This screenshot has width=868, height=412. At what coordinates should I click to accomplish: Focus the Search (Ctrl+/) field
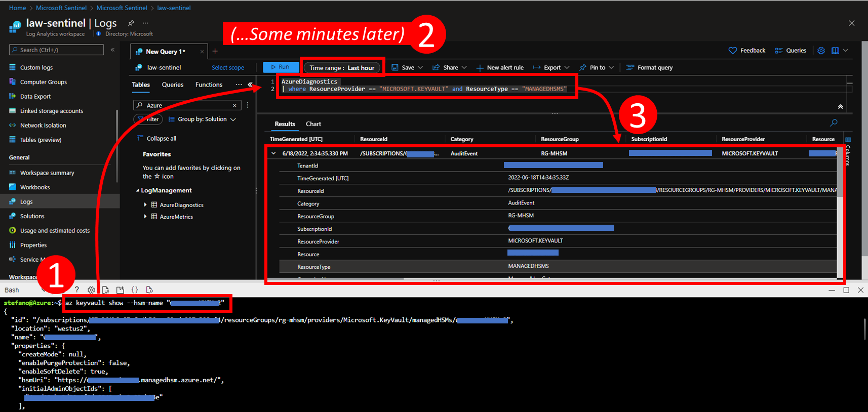[x=56, y=50]
